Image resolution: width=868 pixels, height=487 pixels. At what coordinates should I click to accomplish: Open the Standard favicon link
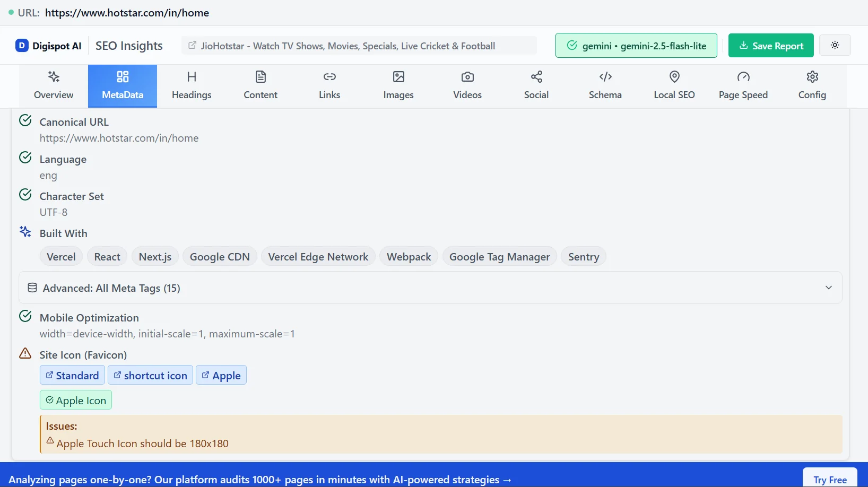(72, 375)
